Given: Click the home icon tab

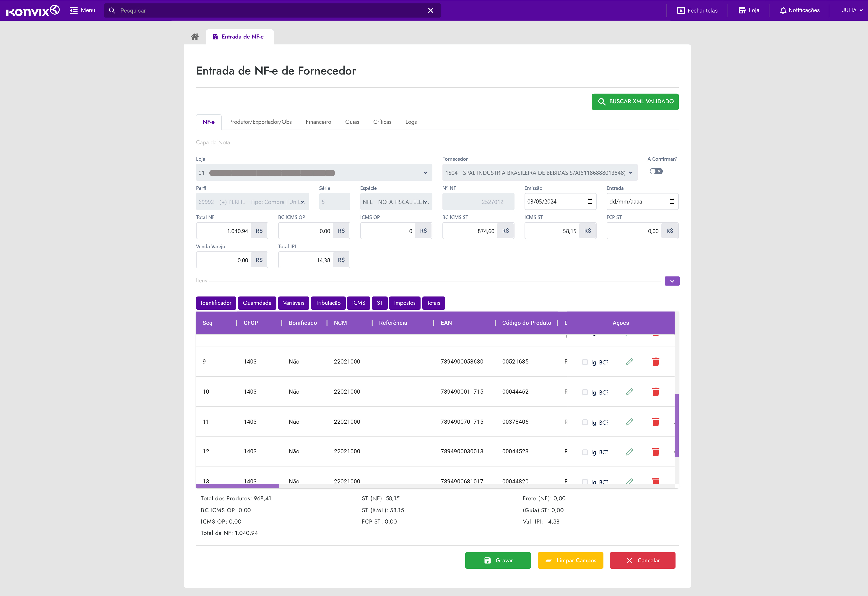Looking at the screenshot, I should point(195,37).
